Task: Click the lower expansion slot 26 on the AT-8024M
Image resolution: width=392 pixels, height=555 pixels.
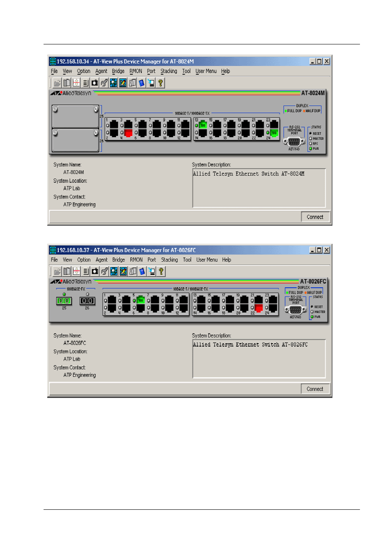Action: click(76, 140)
